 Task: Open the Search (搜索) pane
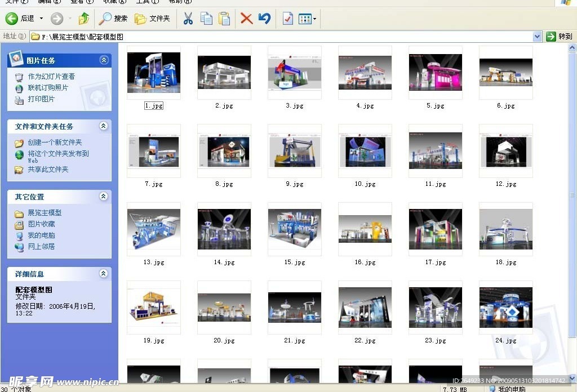tap(113, 19)
